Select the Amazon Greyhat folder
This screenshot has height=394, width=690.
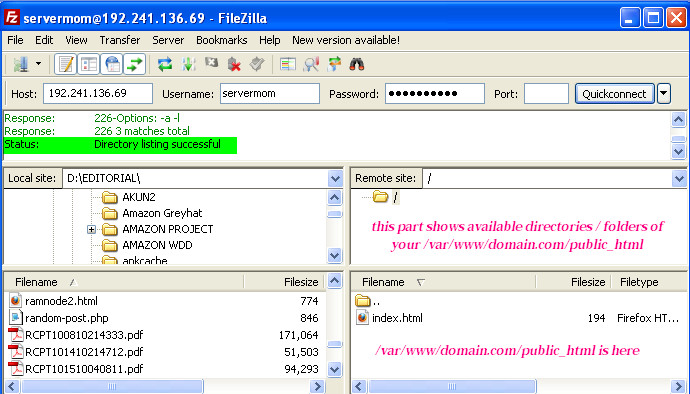(162, 213)
